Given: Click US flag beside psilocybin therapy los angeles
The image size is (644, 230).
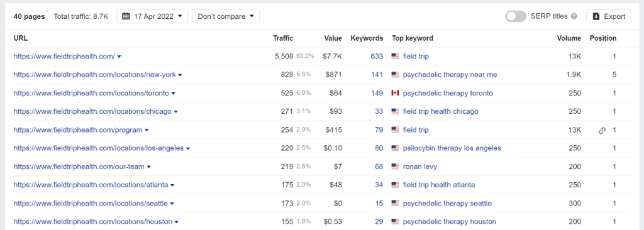Looking at the screenshot, I should click(395, 148).
